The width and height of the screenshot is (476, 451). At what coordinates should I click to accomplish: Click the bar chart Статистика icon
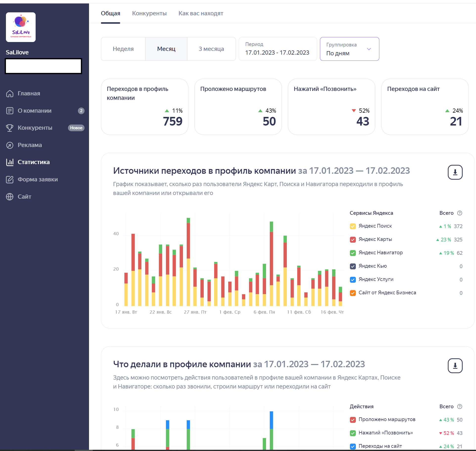click(x=10, y=162)
